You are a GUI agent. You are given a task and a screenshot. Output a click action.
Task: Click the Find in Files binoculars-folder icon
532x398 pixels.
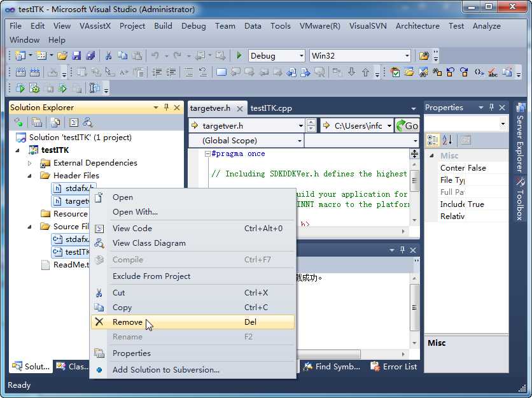tap(424, 55)
